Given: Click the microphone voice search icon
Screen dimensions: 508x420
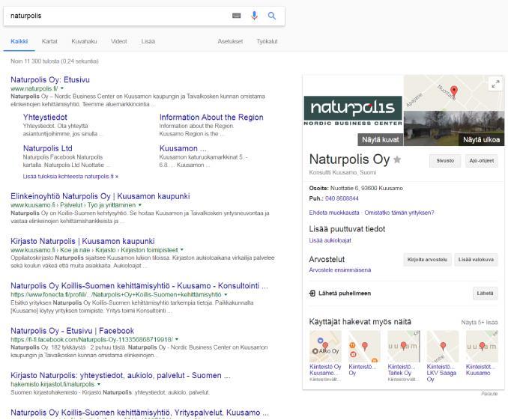Looking at the screenshot, I should (x=254, y=16).
